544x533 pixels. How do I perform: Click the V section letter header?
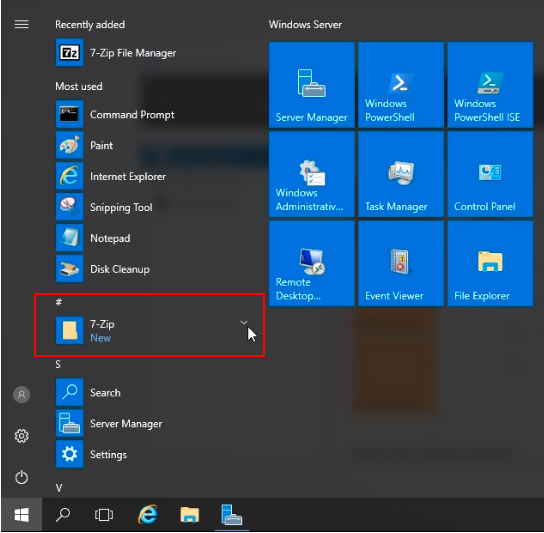coord(59,488)
